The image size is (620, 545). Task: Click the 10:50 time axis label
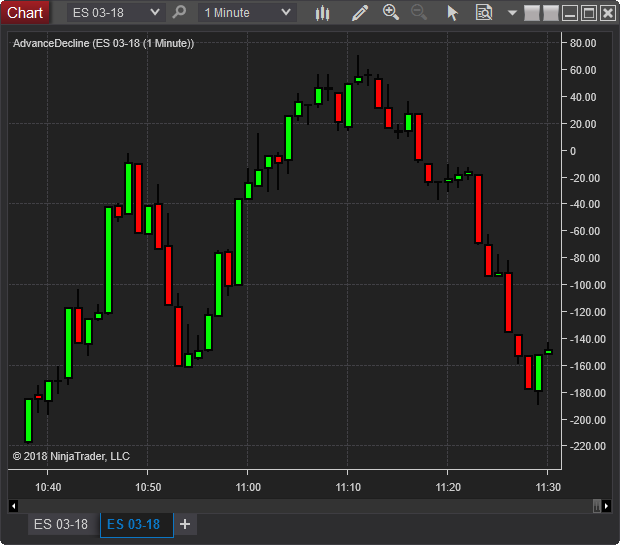tap(148, 487)
